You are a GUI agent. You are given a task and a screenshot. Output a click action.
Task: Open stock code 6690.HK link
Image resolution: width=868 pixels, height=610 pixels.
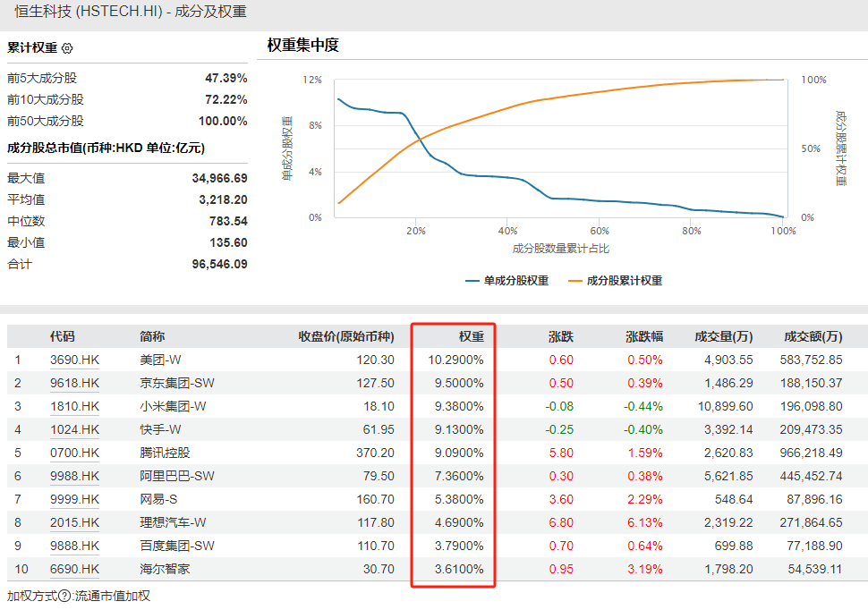[x=75, y=569]
